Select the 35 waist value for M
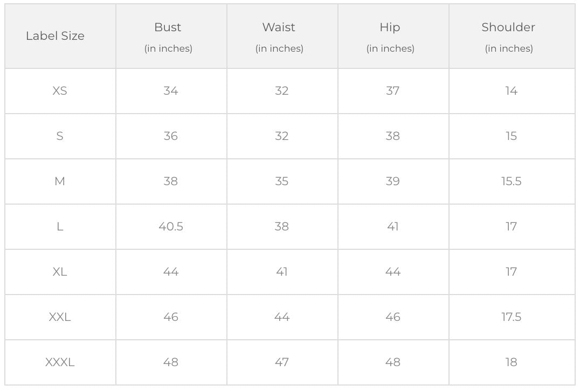 (x=282, y=181)
